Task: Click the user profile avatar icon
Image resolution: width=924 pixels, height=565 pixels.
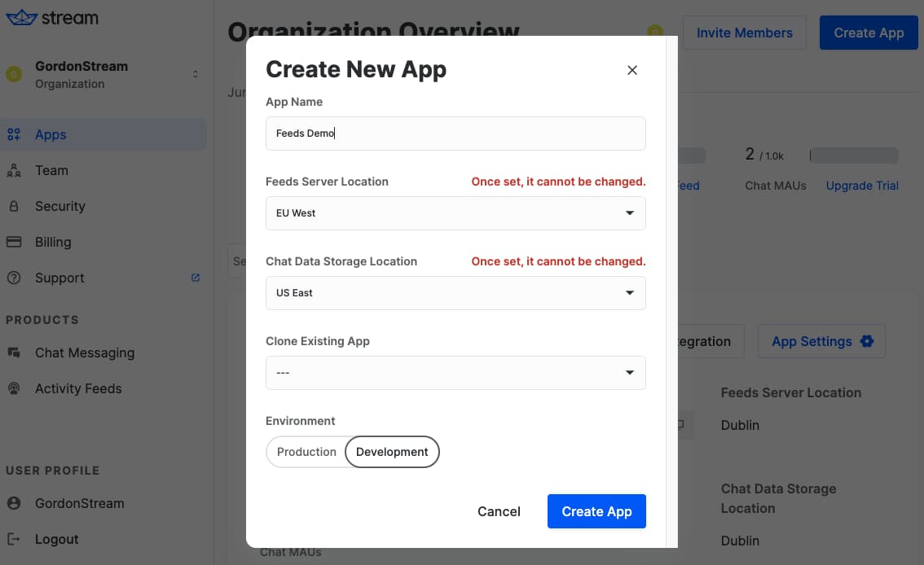Action: coord(14,503)
